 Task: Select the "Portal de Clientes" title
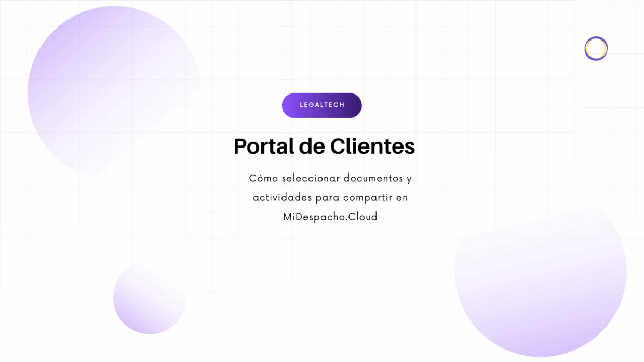(x=324, y=146)
